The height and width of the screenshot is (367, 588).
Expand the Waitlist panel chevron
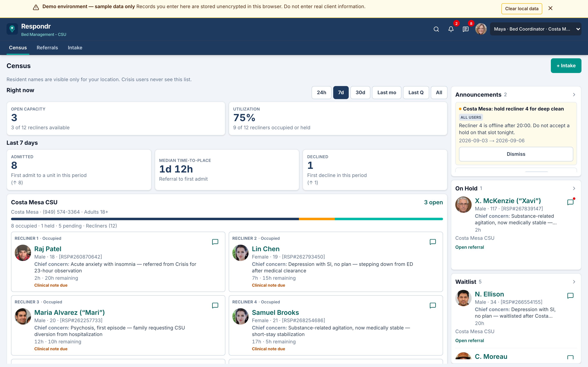pyautogui.click(x=574, y=282)
